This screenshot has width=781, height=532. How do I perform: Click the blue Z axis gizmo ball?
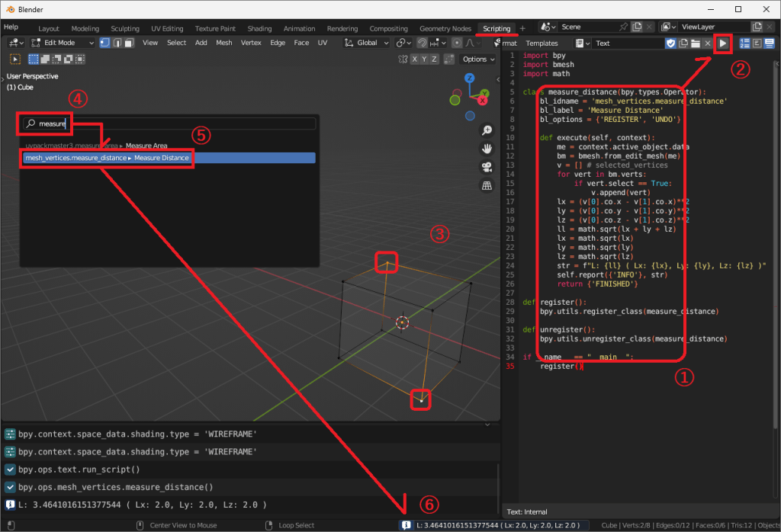(470, 79)
